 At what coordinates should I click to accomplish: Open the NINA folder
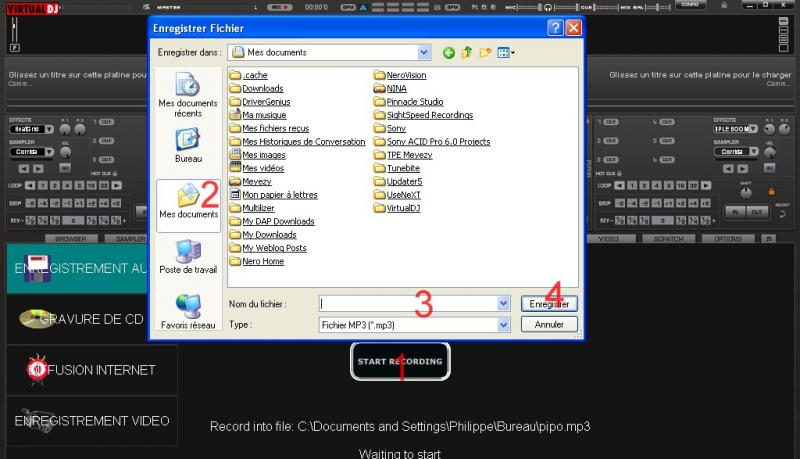390,88
